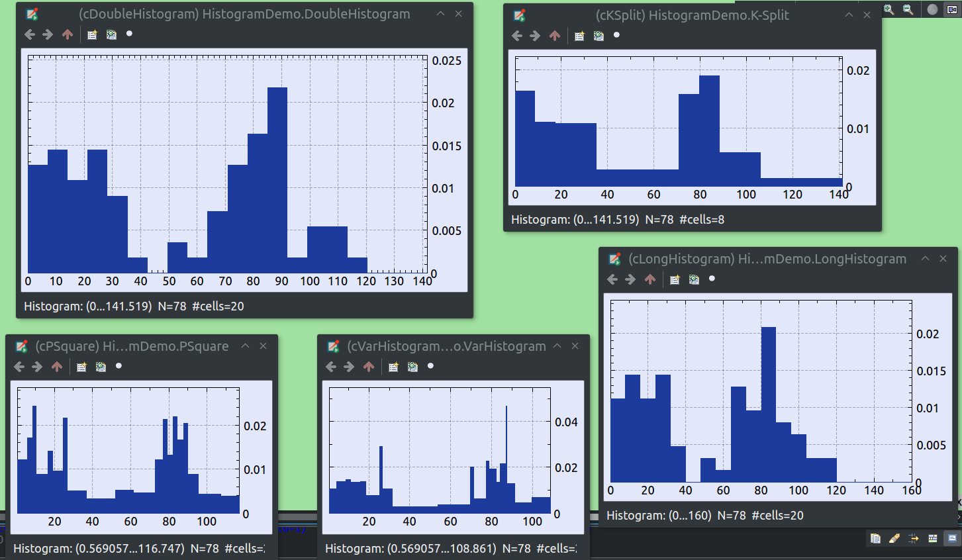Click K-Split status text '#cells=8'
Screen dimensions: 962x560
tap(702, 219)
